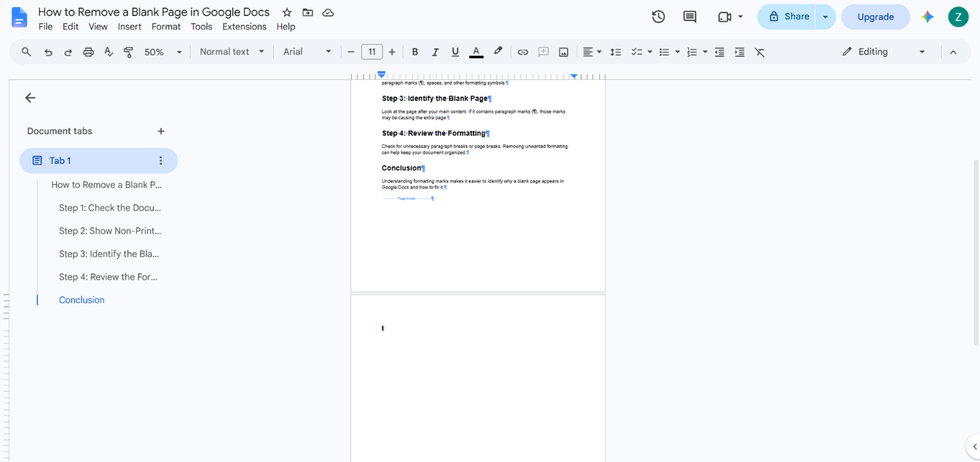Viewport: 980px width, 462px height.
Task: Open Arial font dropdown
Action: (308, 52)
